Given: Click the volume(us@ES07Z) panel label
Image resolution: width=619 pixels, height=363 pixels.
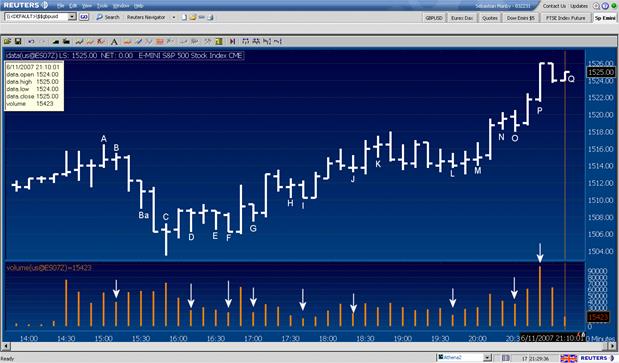Looking at the screenshot, I should tap(49, 268).
